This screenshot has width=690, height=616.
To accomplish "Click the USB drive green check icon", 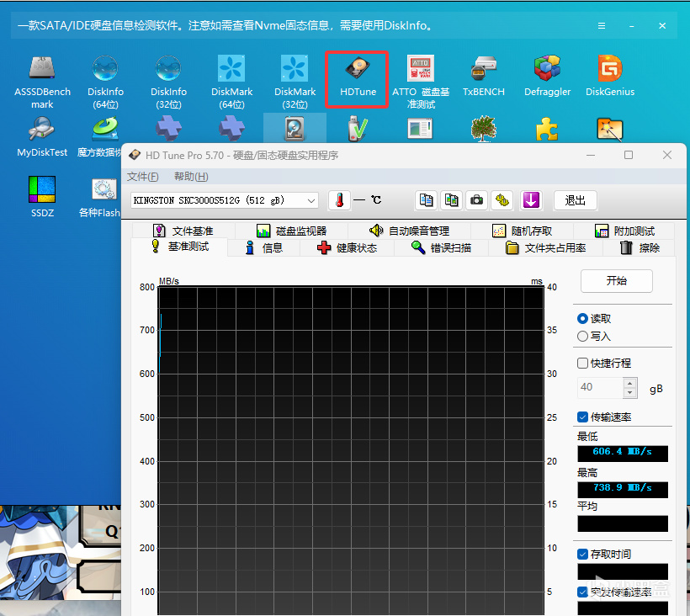I will (358, 129).
